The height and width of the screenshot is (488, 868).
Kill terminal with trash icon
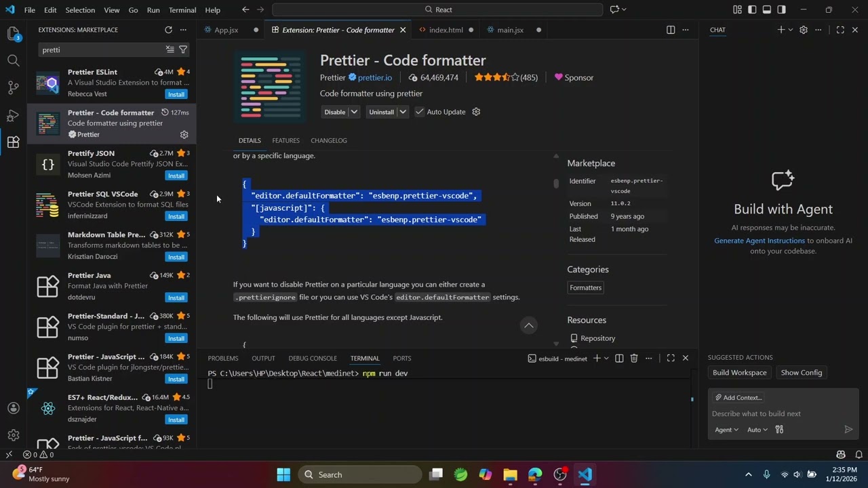click(x=634, y=359)
